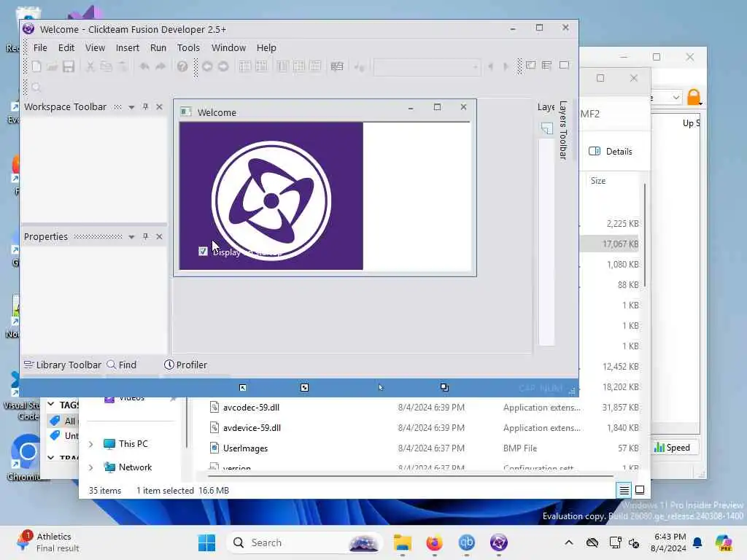This screenshot has height=560, width=747.
Task: Click the Save floppy-disk toolbar icon
Action: point(69,66)
